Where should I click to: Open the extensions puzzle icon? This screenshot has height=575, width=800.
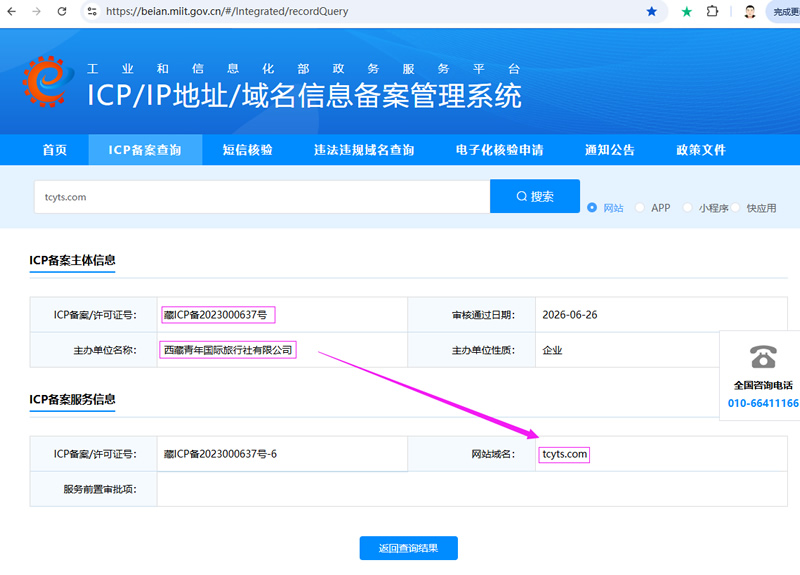click(712, 11)
